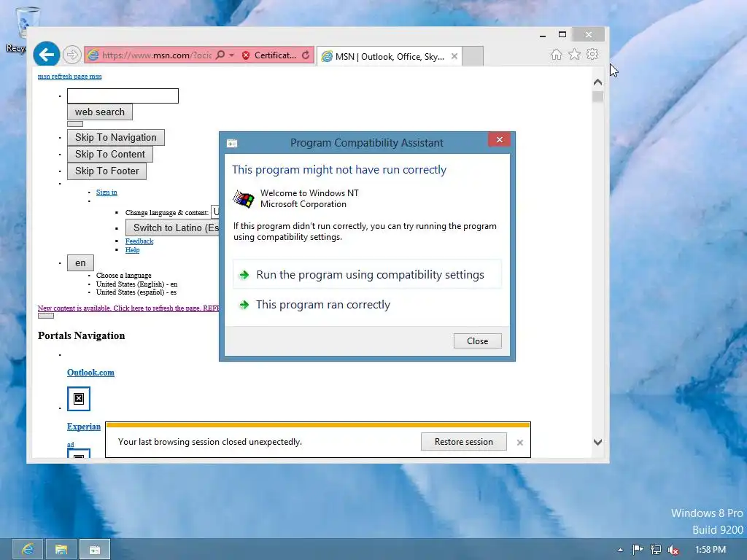Screen dimensions: 747x560
Task: Click the Welcome to Windows NT flag icon
Action: click(x=244, y=198)
